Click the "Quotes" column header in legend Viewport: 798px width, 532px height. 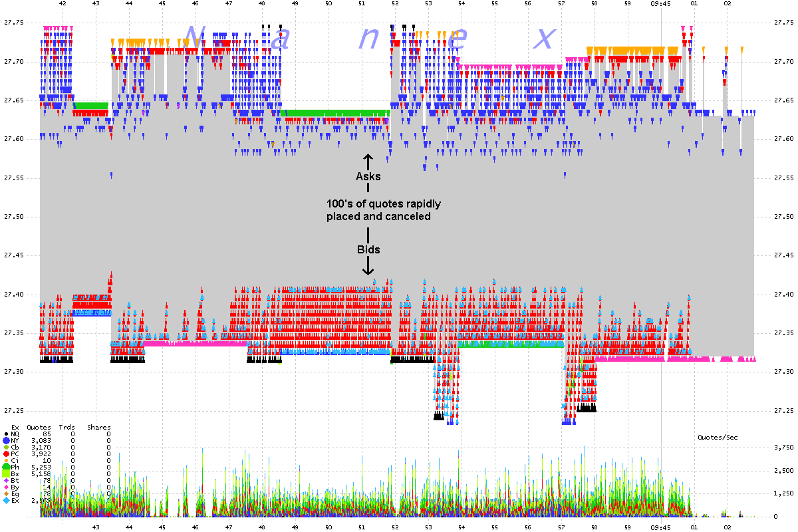pos(39,427)
